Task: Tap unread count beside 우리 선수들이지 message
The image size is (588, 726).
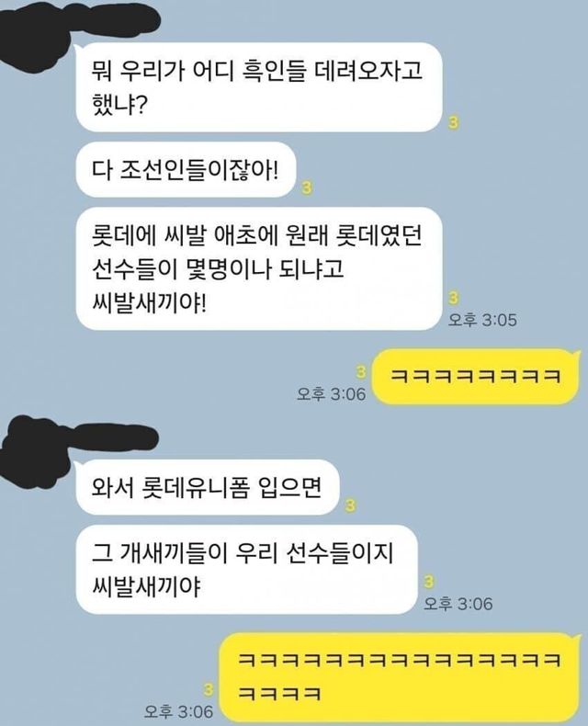Action: [x=429, y=582]
